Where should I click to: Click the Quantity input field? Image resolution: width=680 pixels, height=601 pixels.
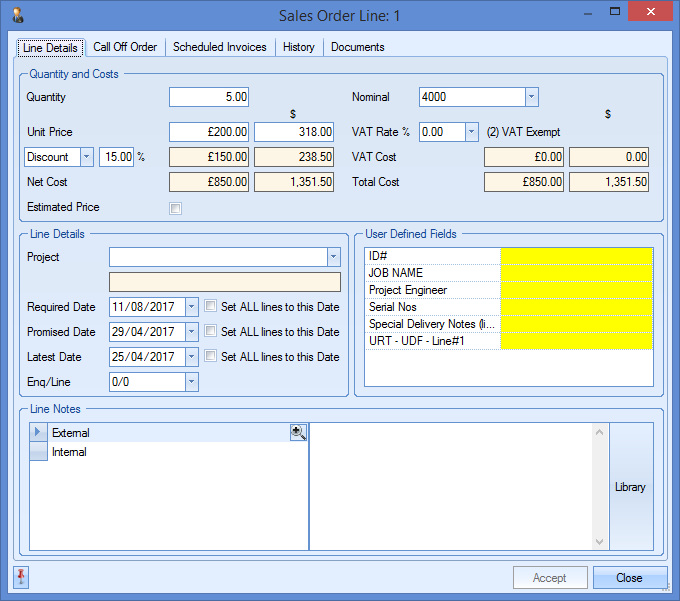coord(209,97)
